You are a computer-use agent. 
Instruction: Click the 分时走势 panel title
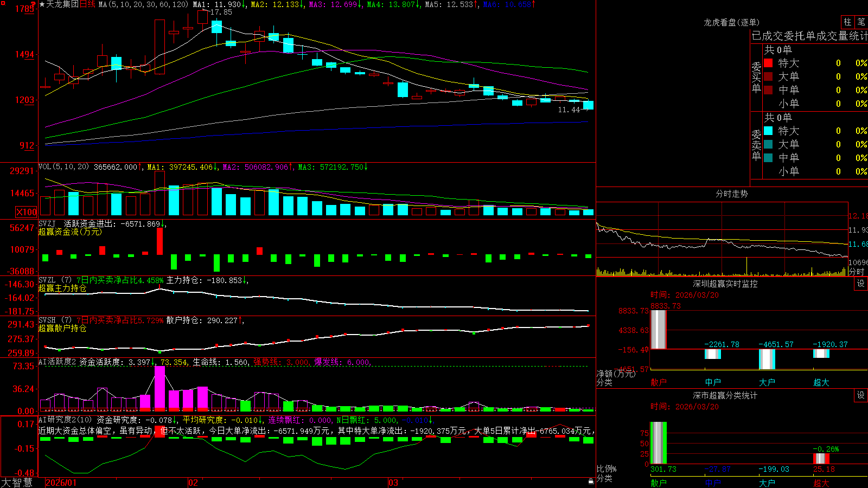click(731, 194)
